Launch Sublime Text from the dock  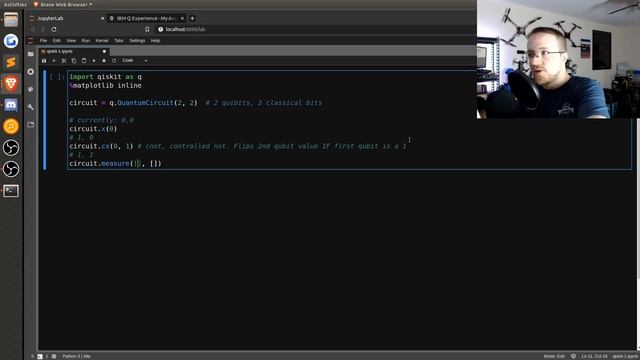click(x=11, y=62)
